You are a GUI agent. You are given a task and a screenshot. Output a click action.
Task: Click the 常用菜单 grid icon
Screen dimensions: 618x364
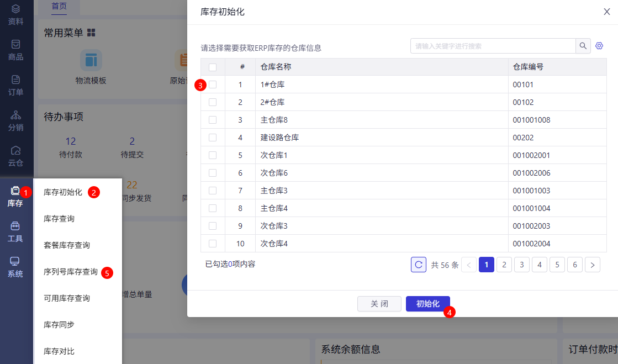(x=91, y=33)
